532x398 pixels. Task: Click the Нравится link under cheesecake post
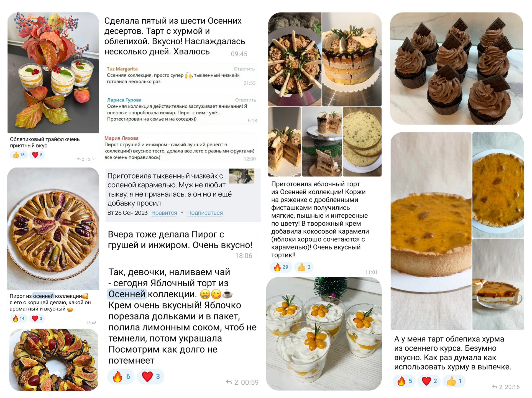point(164,213)
